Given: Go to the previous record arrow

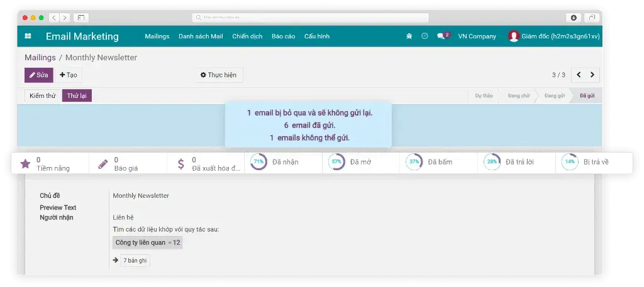Looking at the screenshot, I should point(579,75).
